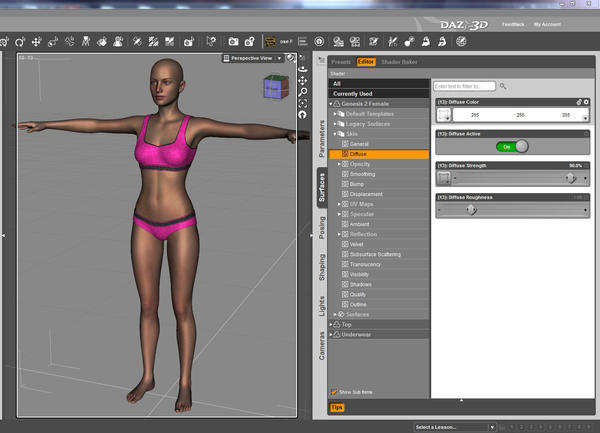The image size is (600, 433).
Task: Click the viewport draw style sphere icon
Action: click(x=291, y=58)
